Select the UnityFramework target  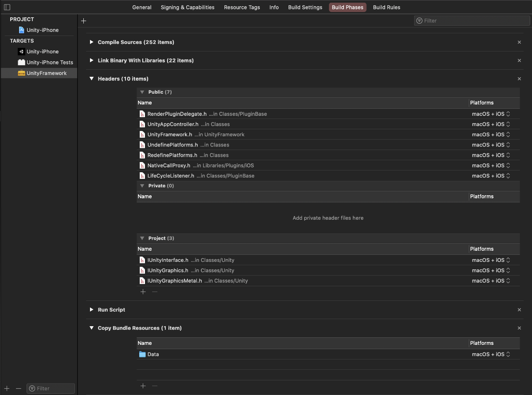point(39,73)
